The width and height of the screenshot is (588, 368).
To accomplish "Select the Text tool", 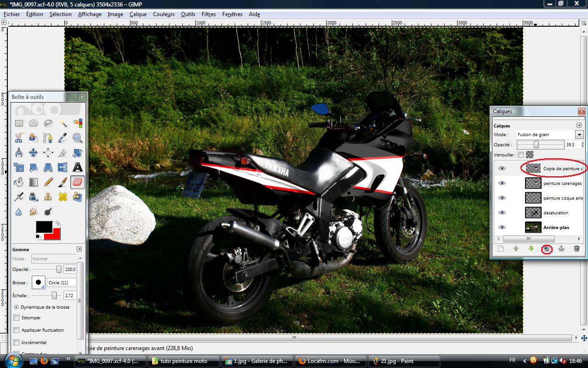I will coord(78,167).
